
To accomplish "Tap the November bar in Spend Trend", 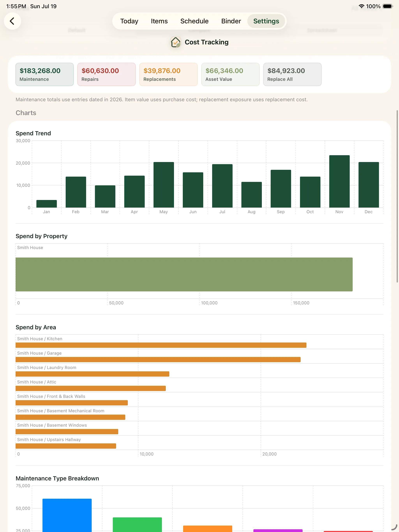I will 339,181.
